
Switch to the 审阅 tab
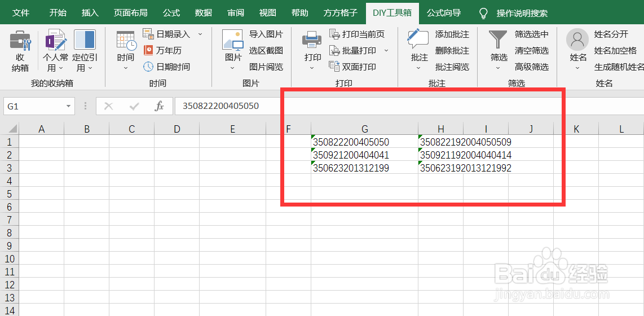click(236, 13)
